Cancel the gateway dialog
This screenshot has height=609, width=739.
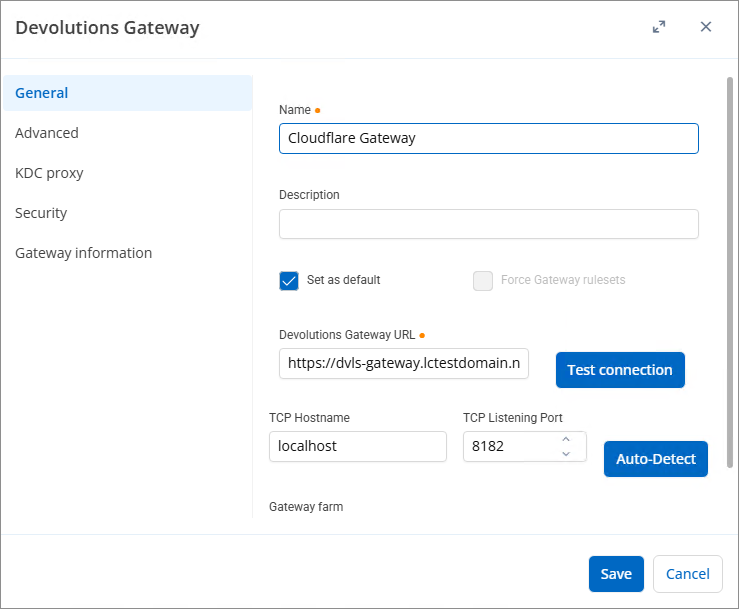(x=688, y=574)
